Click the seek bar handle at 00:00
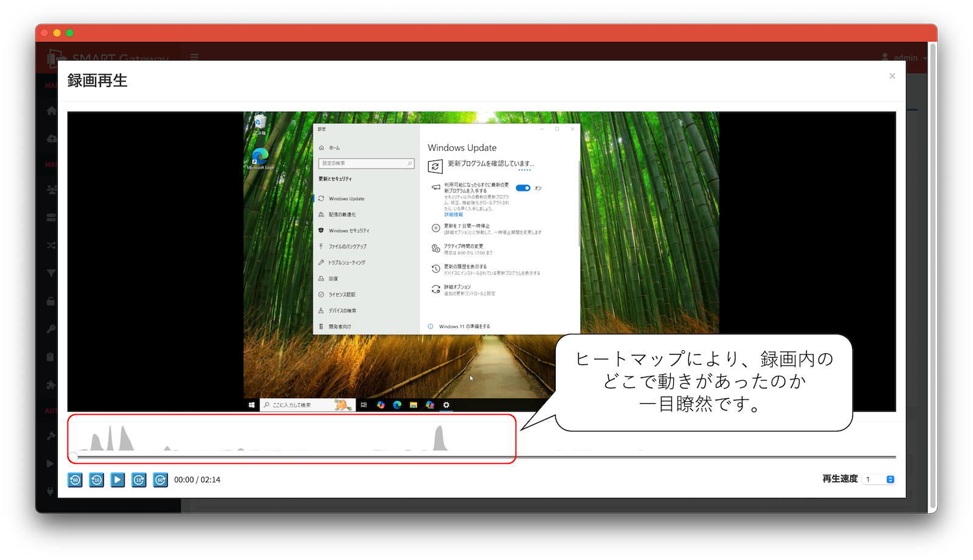This screenshot has height=560, width=973. (73, 456)
